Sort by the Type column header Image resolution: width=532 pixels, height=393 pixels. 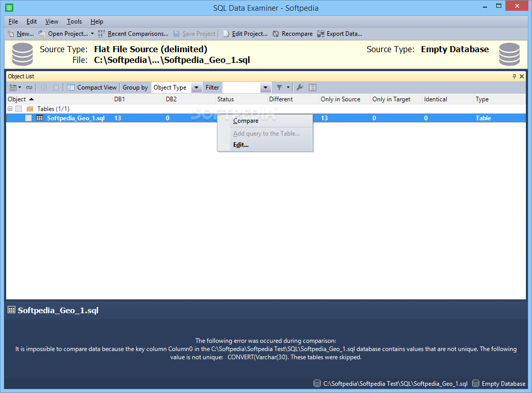[x=500, y=99]
